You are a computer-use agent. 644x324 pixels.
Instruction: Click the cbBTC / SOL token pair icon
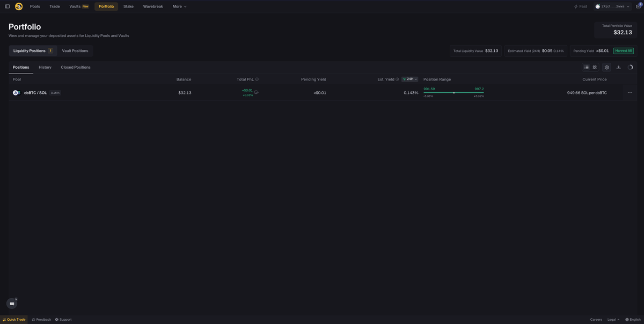17,93
